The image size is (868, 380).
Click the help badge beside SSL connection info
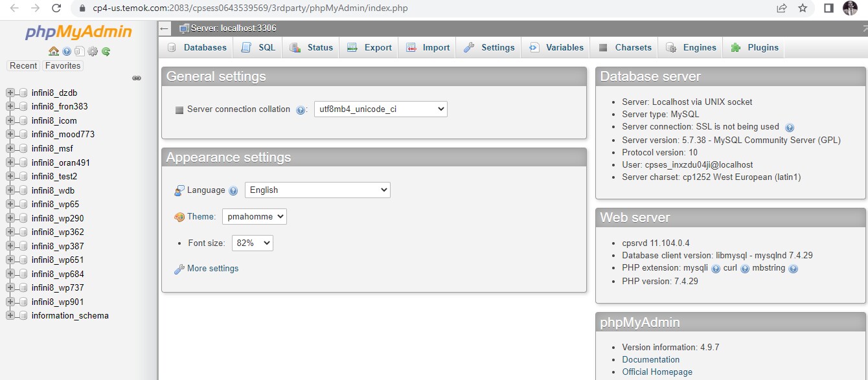click(789, 127)
